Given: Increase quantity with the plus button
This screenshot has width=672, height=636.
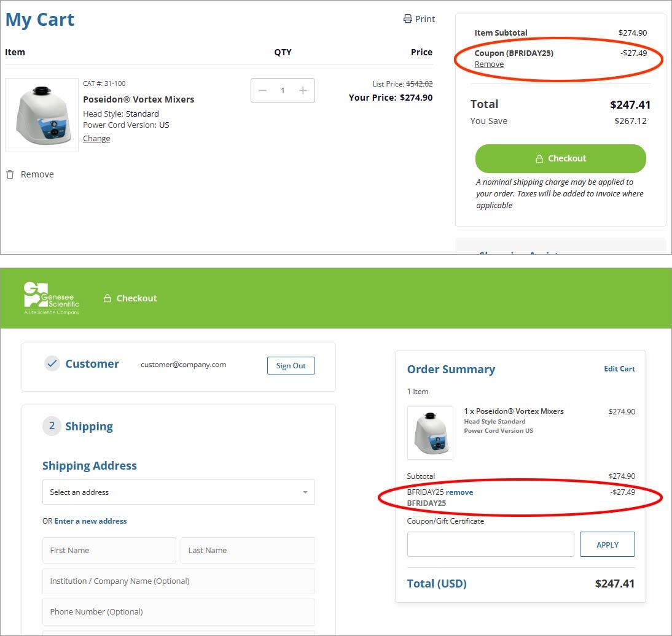Looking at the screenshot, I should point(303,91).
